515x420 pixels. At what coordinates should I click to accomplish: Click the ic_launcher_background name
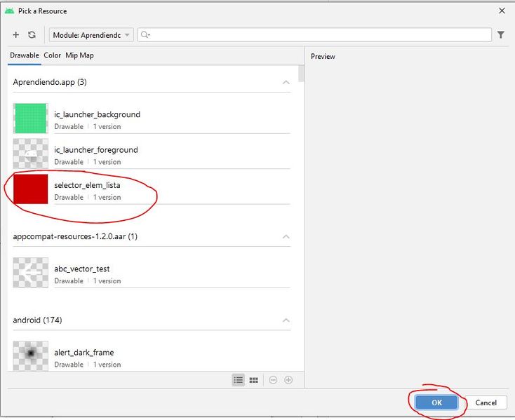point(98,114)
